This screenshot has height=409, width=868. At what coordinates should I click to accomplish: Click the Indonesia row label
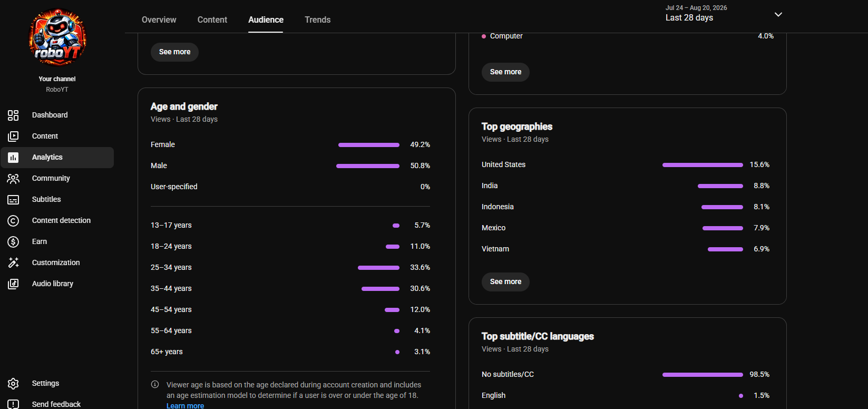click(498, 207)
